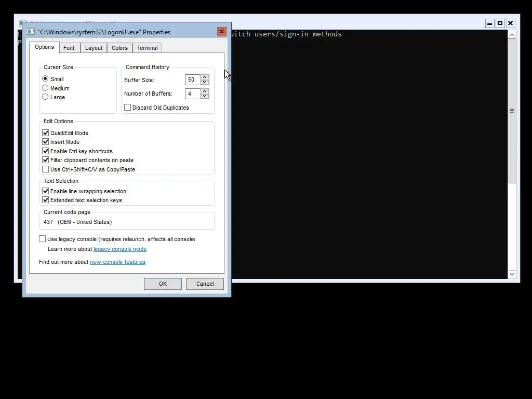This screenshot has width=532, height=399.
Task: Open the legacy console mode link
Action: [120, 249]
